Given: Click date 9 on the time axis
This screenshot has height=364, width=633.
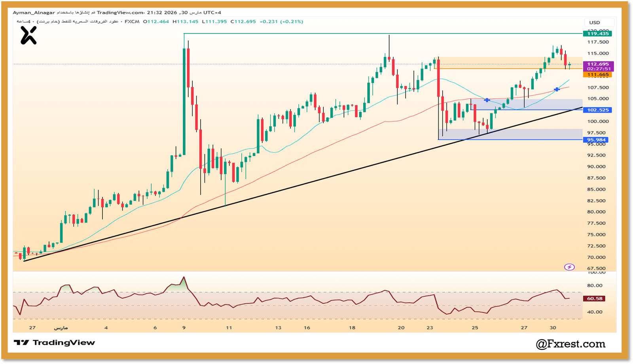Looking at the screenshot, I should tap(184, 328).
